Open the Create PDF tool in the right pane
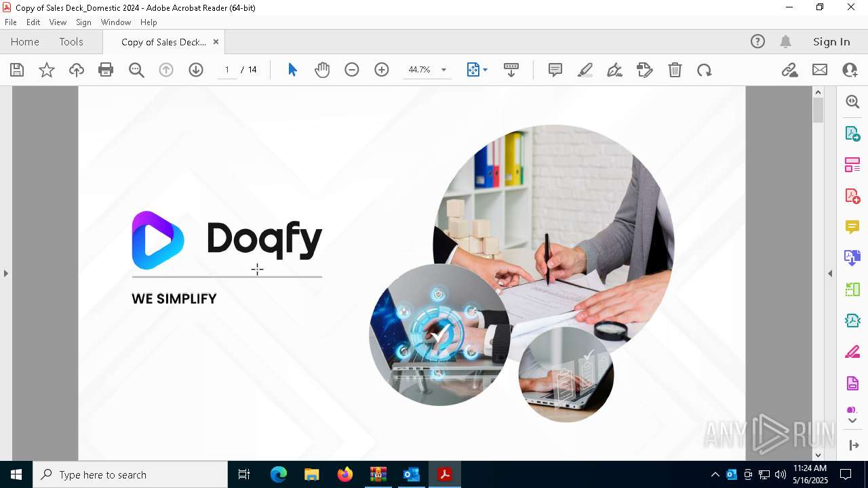868x488 pixels. [852, 196]
